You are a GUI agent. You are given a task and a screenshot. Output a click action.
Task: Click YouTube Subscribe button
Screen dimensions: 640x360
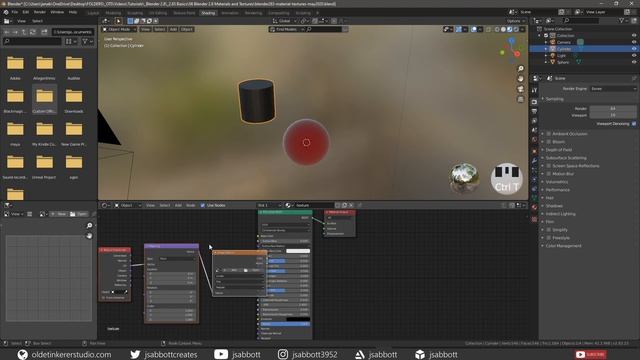(591, 354)
